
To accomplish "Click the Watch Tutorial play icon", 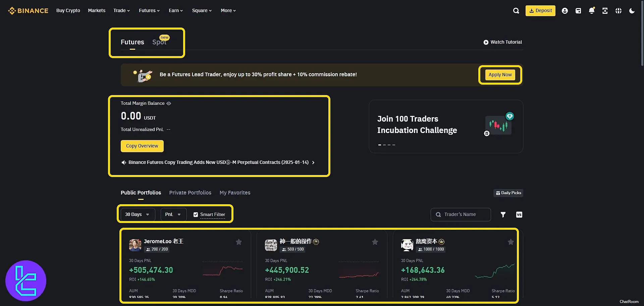I will [486, 42].
